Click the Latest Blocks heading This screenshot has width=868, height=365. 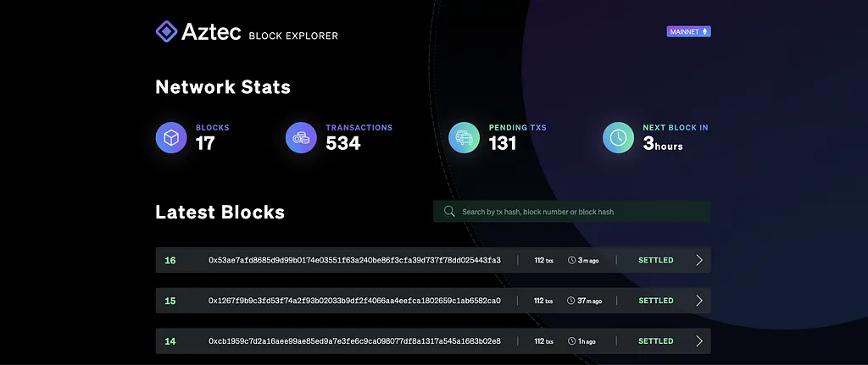pos(220,212)
